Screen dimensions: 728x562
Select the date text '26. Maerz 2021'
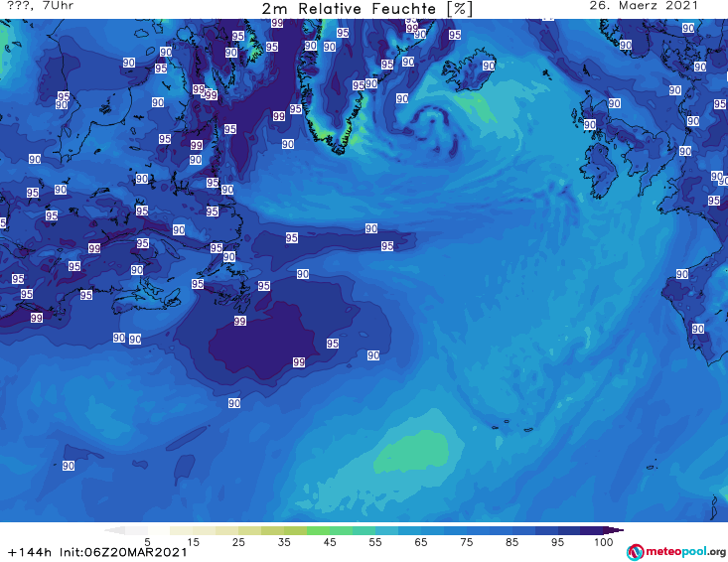(x=644, y=6)
